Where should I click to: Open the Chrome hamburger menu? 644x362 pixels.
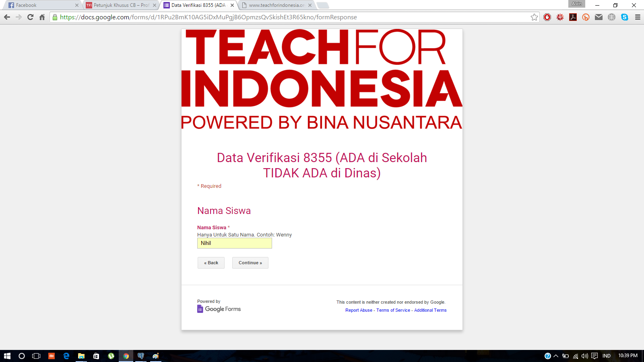pos(638,17)
